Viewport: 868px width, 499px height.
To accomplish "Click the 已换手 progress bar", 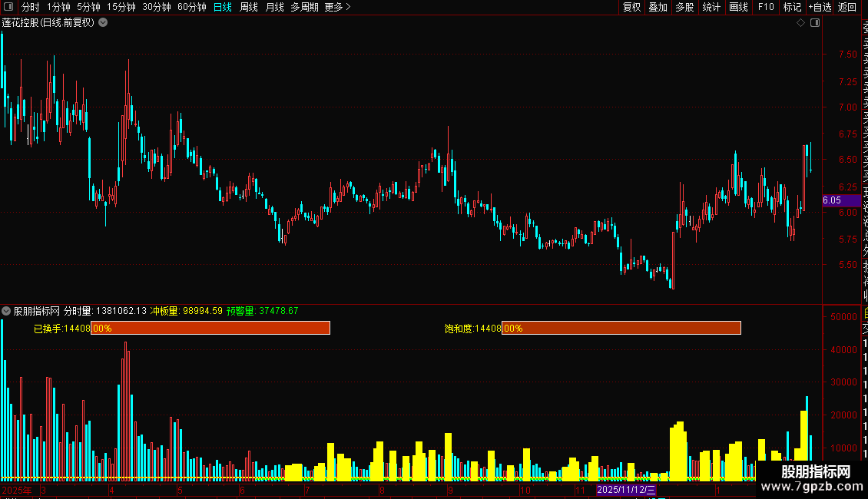I will tap(210, 328).
